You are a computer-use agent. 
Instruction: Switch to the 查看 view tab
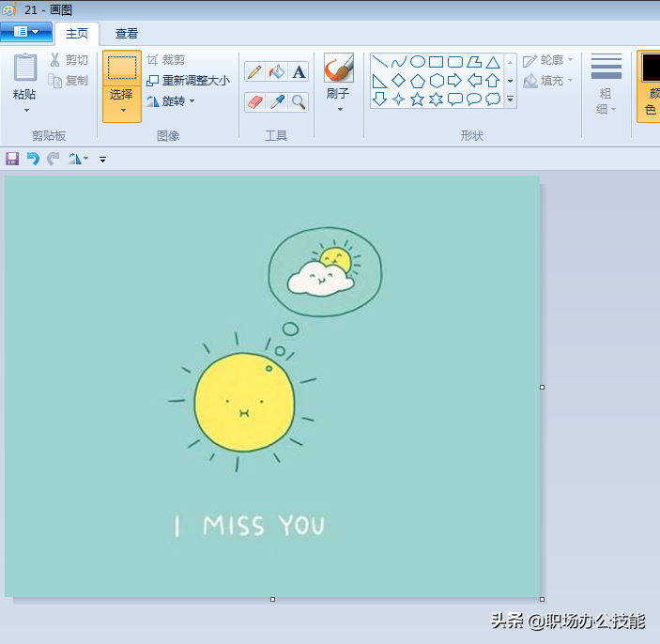(127, 34)
